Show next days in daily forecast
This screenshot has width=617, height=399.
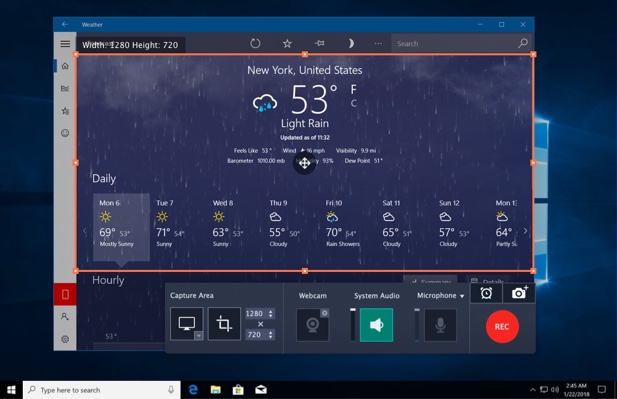525,231
